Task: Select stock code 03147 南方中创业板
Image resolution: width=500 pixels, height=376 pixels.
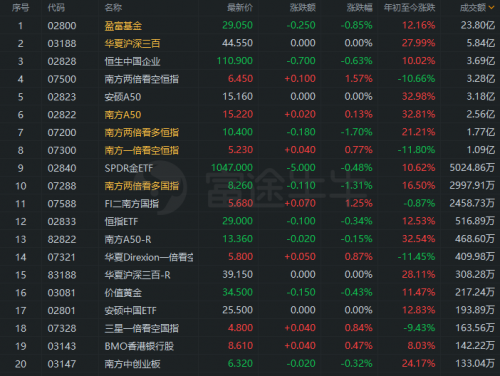Action: [x=250, y=364]
